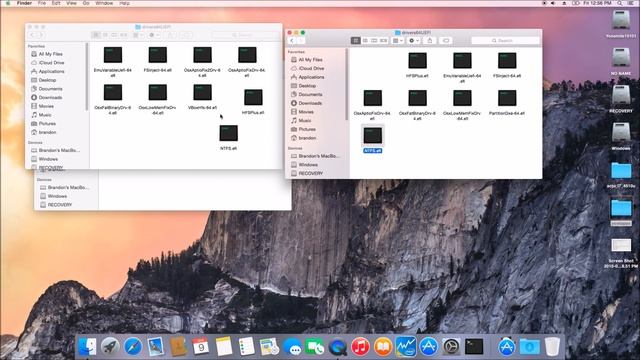The image size is (640, 360).
Task: Select the Screen Shot file on desktop
Action: [x=621, y=253]
